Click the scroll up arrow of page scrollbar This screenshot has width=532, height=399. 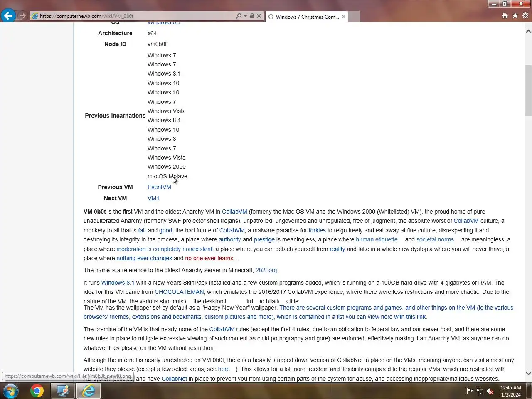[x=528, y=31]
